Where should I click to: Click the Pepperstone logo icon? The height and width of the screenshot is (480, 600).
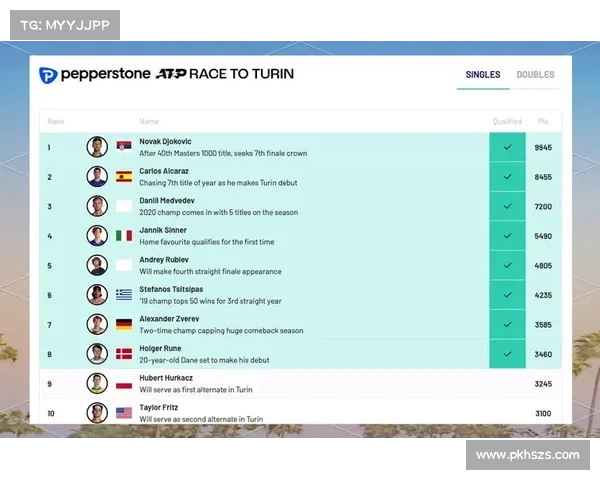(48, 75)
